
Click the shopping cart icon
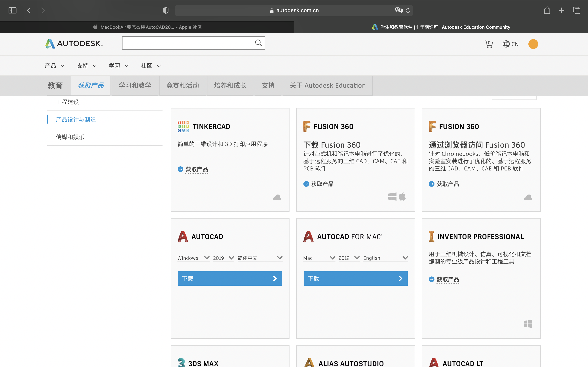click(x=488, y=44)
